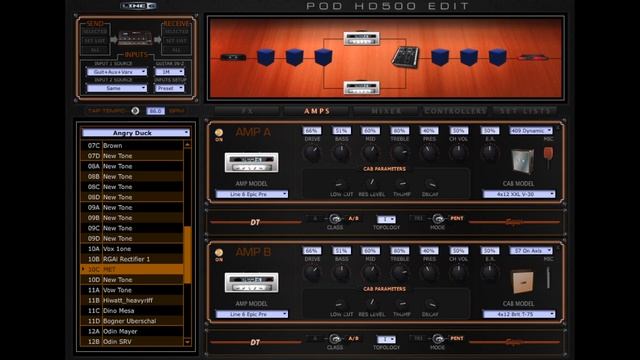Open the Amp A cab model dropdown

pyautogui.click(x=519, y=194)
